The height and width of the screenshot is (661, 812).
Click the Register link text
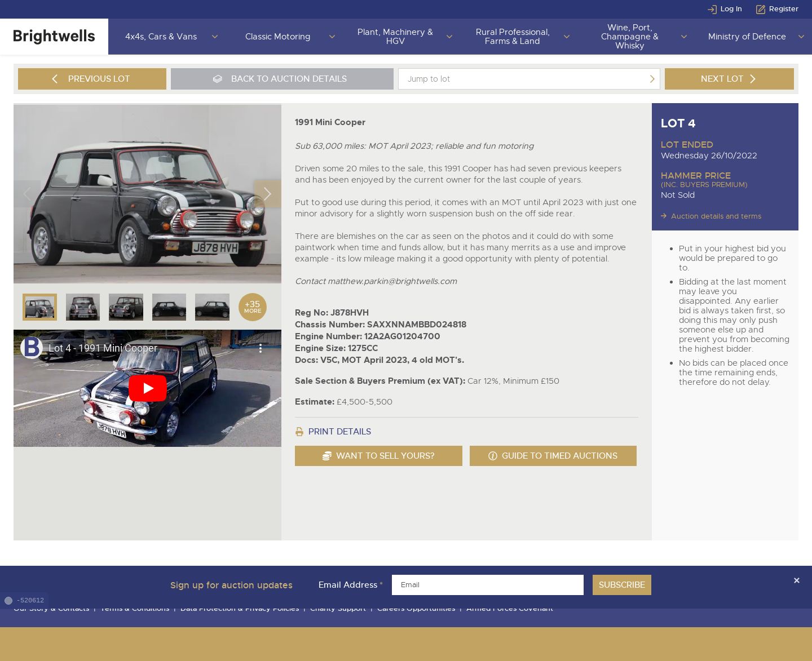(784, 9)
